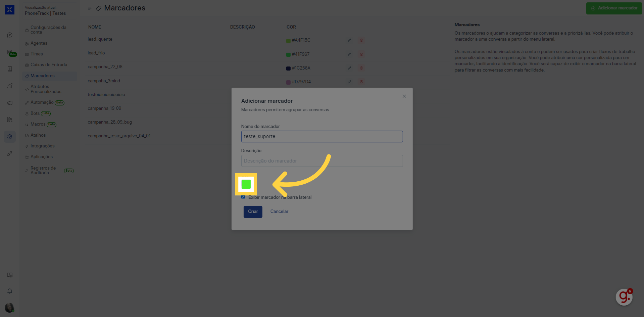The width and height of the screenshot is (644, 317).
Task: Open Atalhos settings
Action: click(x=50, y=135)
